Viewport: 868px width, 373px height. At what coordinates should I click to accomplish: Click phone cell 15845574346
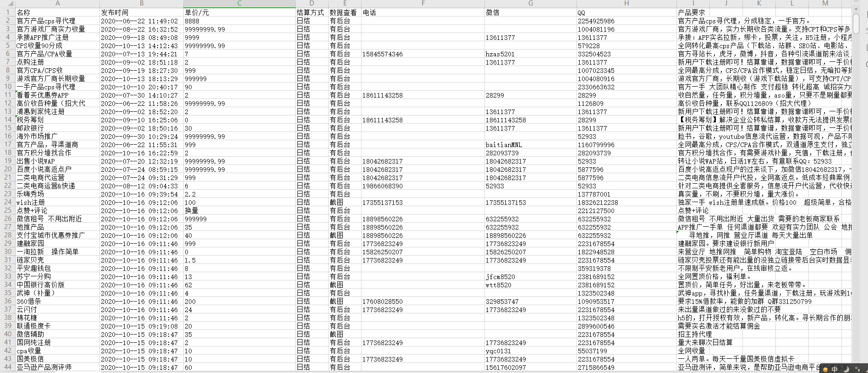423,54
